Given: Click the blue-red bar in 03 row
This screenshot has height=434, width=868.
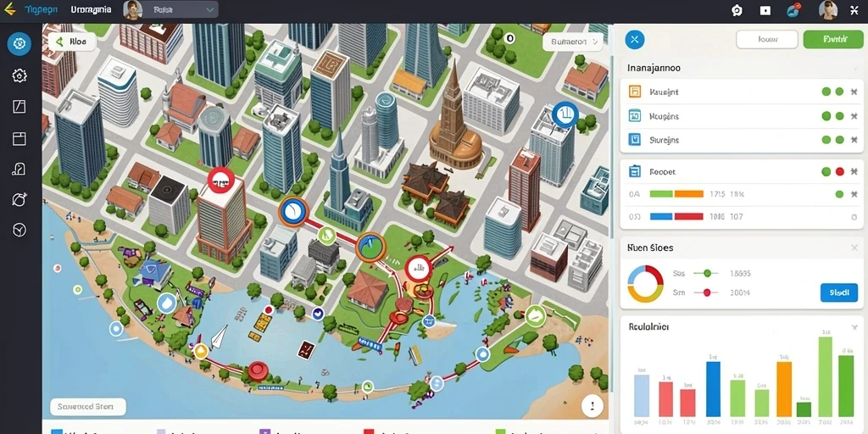Looking at the screenshot, I should click(676, 216).
